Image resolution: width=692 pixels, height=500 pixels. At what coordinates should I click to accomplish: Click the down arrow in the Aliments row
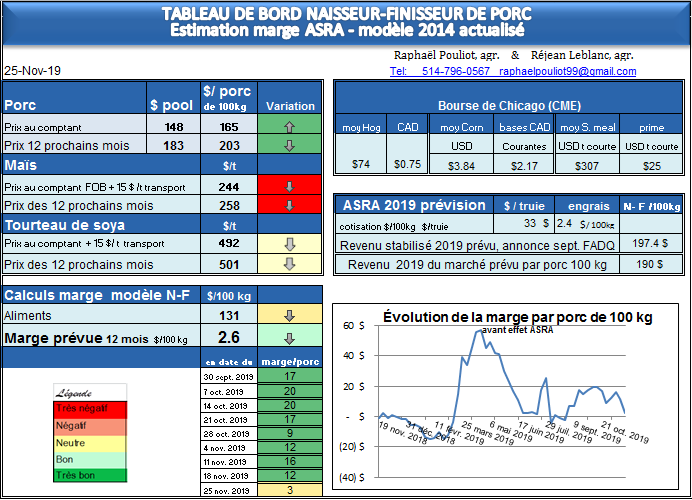click(290, 315)
